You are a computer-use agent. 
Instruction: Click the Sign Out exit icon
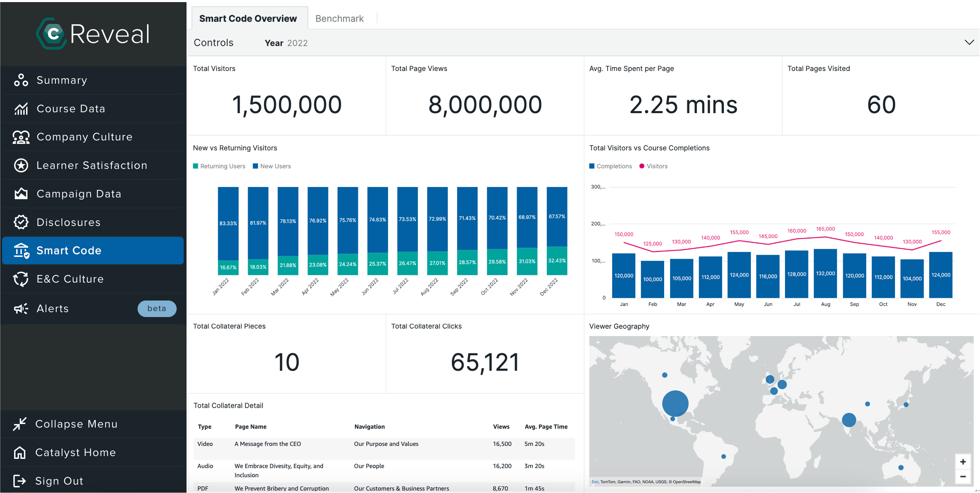tap(20, 481)
